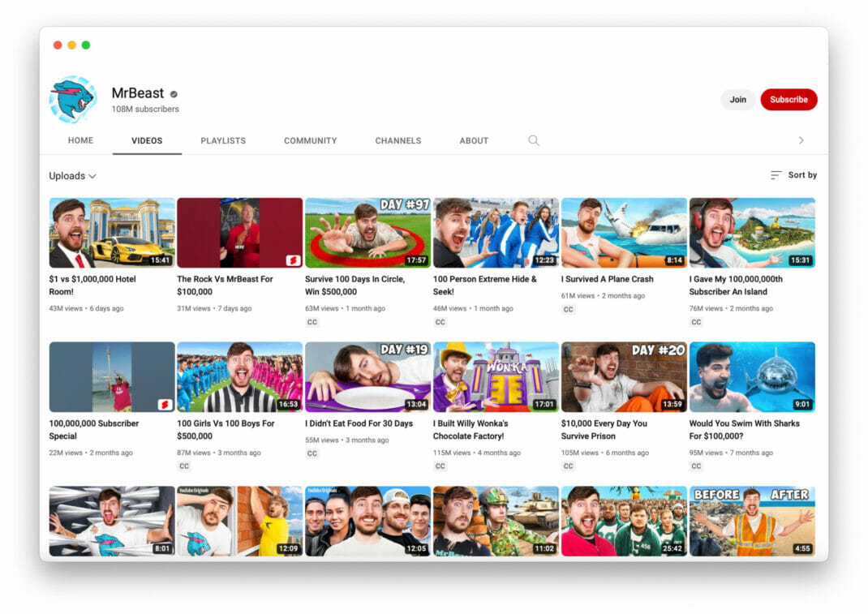Click the MrBeast channel avatar
868x614 pixels.
point(74,99)
